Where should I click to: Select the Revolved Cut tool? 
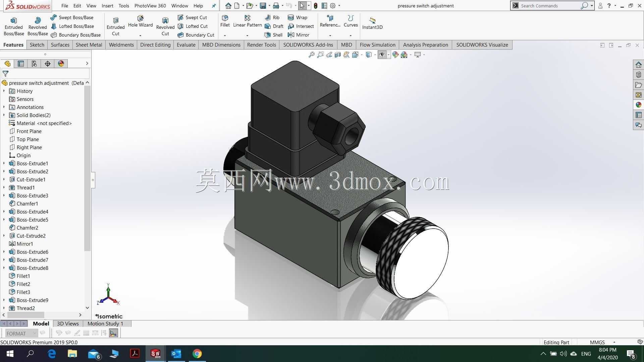click(x=165, y=26)
